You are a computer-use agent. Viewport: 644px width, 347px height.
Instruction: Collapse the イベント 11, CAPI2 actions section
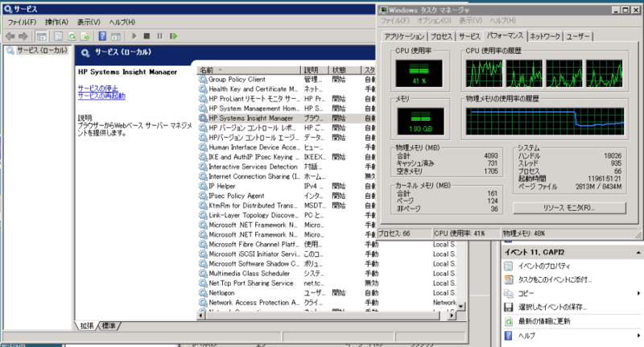(x=638, y=253)
